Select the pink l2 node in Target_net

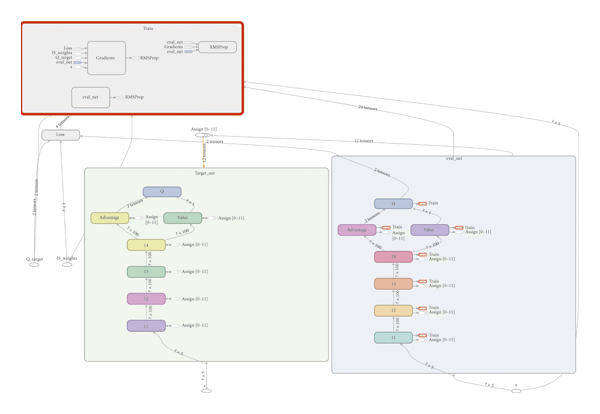[x=146, y=299]
